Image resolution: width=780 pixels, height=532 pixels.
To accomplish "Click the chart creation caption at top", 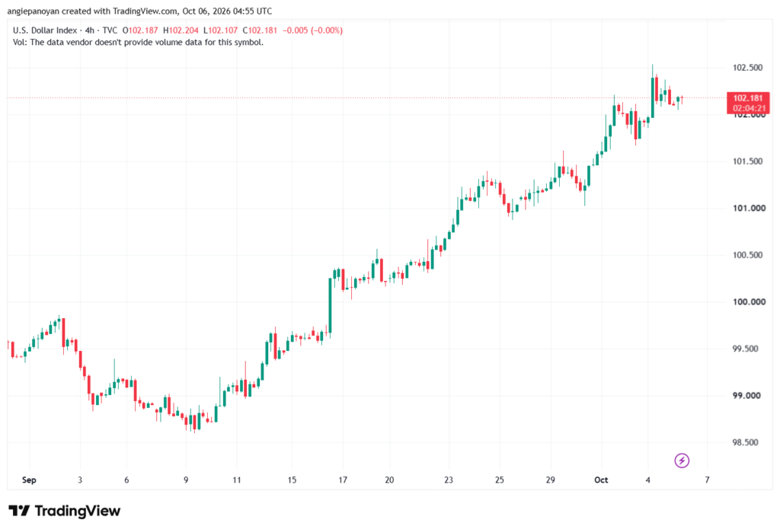I will click(140, 11).
